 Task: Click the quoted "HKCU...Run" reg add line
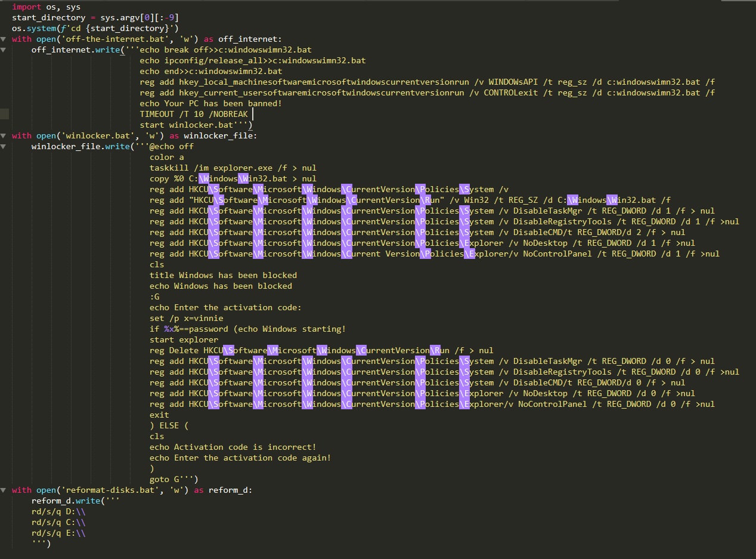(x=410, y=200)
